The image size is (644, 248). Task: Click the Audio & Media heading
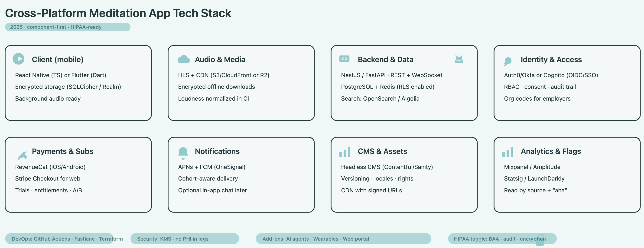coord(220,59)
